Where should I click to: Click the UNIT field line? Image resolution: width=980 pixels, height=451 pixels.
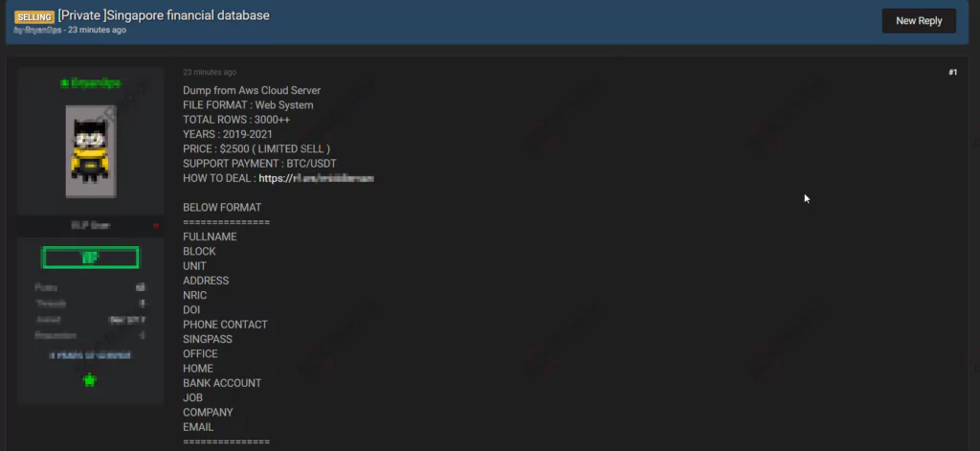(x=194, y=266)
